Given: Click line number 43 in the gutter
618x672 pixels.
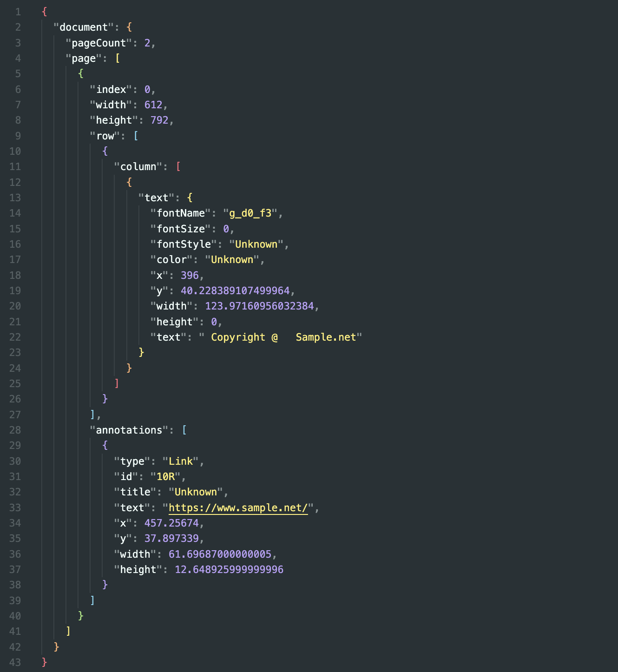Looking at the screenshot, I should click(15, 662).
